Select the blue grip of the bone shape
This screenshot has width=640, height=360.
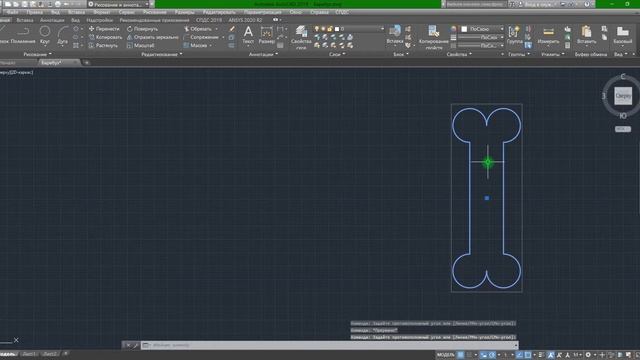[487, 198]
